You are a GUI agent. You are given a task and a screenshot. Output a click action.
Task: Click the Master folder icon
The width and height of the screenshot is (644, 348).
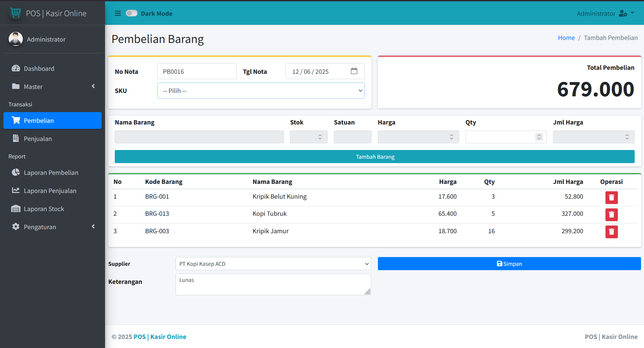pyautogui.click(x=16, y=86)
